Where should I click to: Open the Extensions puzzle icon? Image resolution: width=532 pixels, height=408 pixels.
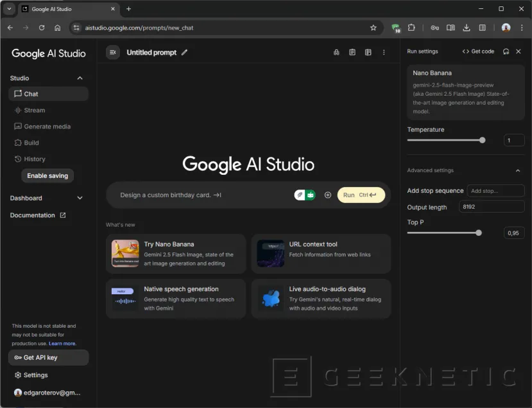(x=411, y=28)
